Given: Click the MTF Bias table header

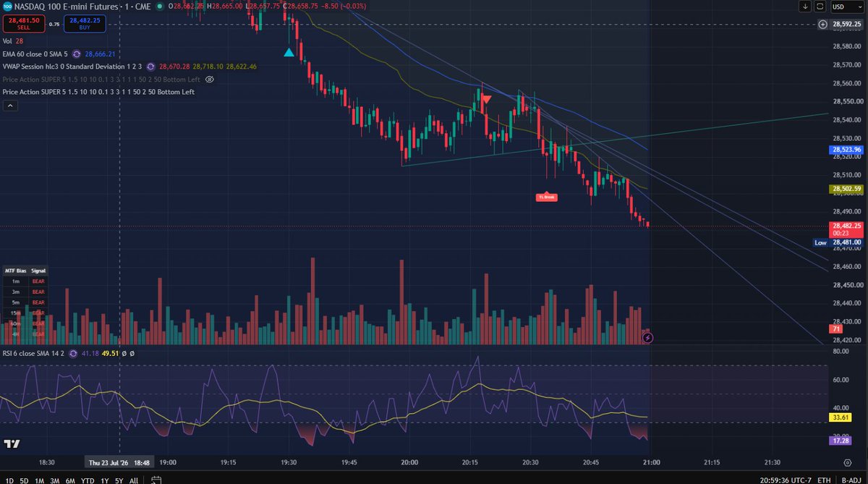Looking at the screenshot, I should [x=25, y=270].
